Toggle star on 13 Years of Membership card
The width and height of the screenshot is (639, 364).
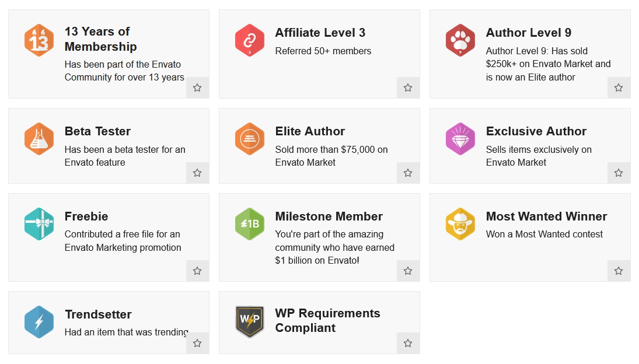(197, 87)
